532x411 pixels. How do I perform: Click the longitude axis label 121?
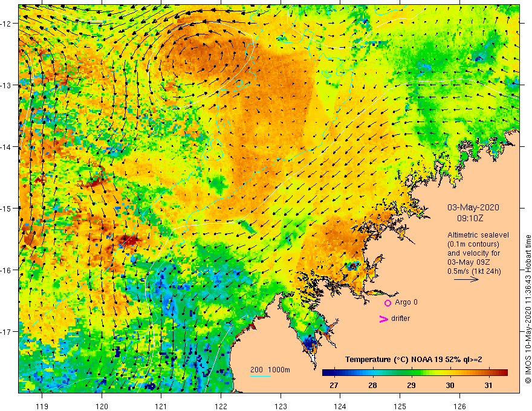click(x=161, y=406)
